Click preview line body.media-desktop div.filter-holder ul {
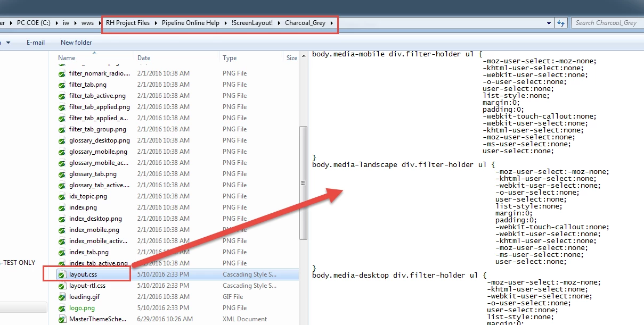Image resolution: width=644 pixels, height=325 pixels. (x=400, y=275)
